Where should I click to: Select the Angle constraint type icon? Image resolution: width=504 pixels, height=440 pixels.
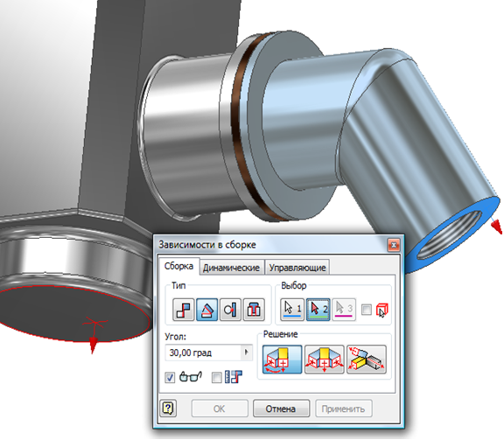pos(207,310)
